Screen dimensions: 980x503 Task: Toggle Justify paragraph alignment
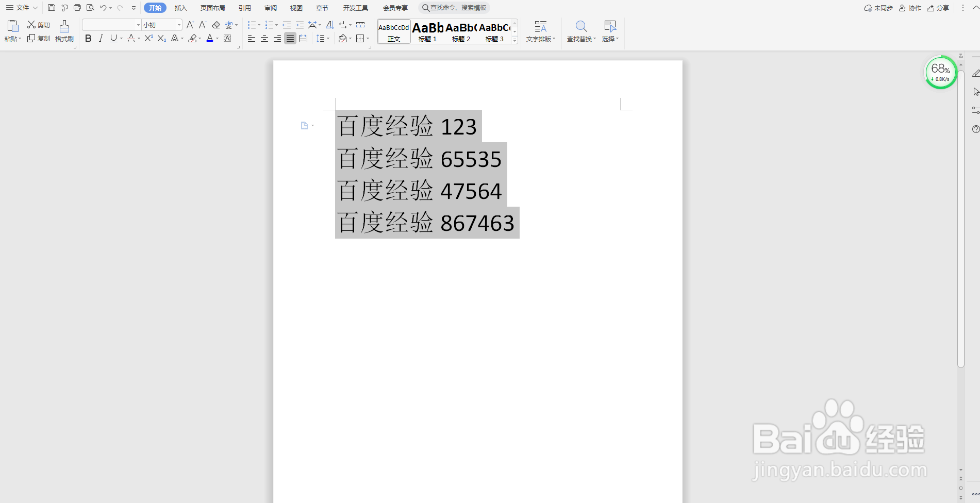tap(290, 38)
